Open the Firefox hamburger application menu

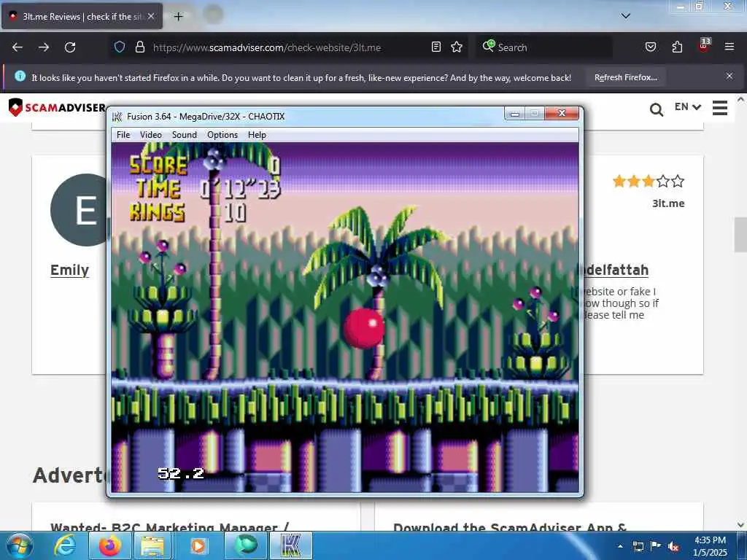tap(729, 47)
